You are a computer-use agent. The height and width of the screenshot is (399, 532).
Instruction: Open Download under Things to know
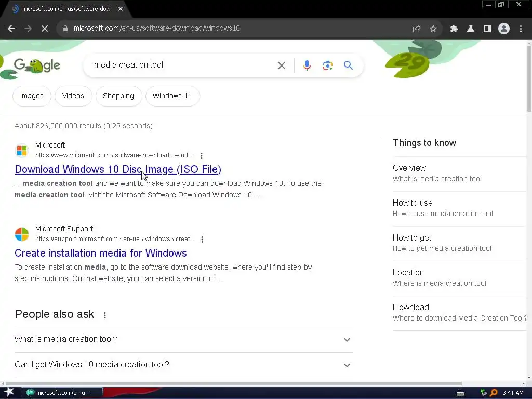point(459,312)
